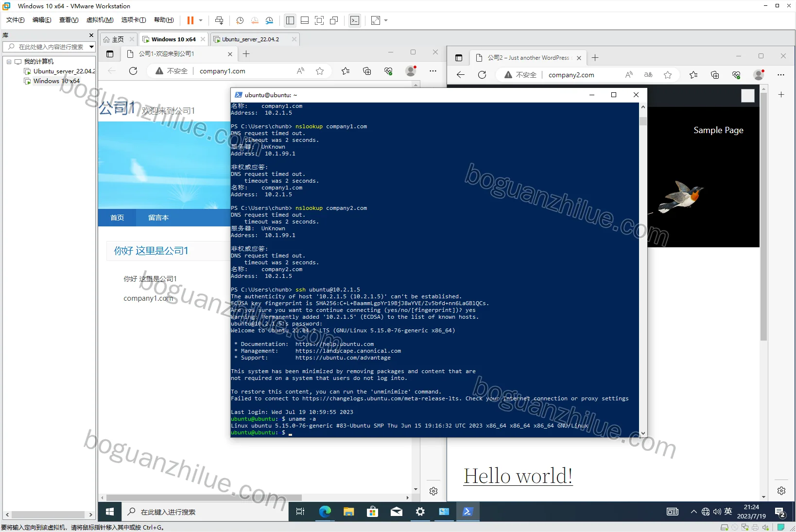Show hidden system tray icons

click(x=693, y=512)
